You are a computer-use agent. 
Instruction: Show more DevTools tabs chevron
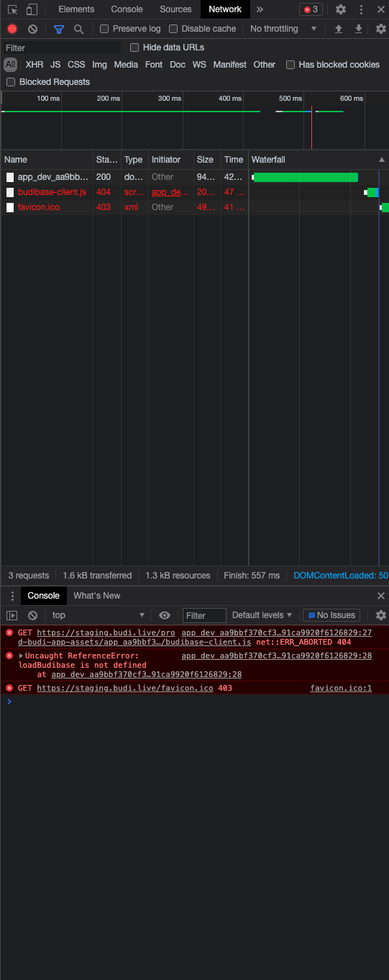click(x=260, y=9)
